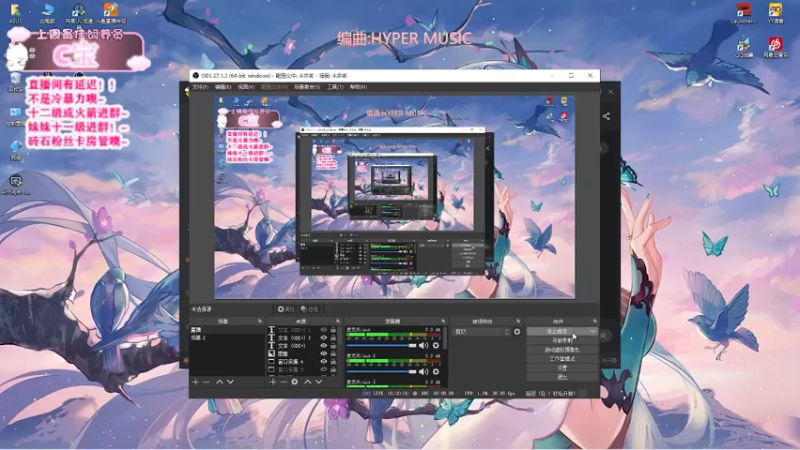Open the recycle bin desktop icon
Viewport: 800px width, 450px height.
15,82
